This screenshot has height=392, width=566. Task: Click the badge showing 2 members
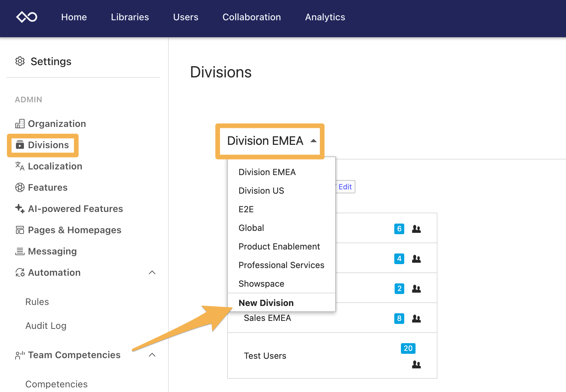click(399, 289)
